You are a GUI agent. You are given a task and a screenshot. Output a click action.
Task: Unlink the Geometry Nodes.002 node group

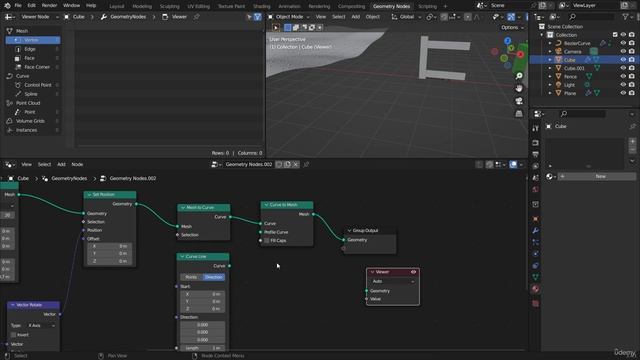pos(296,164)
